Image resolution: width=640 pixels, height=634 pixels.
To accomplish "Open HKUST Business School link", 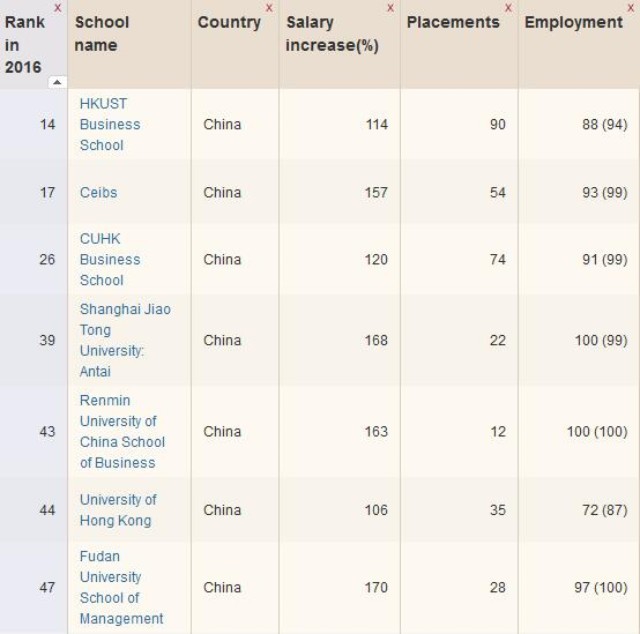I will [x=110, y=125].
